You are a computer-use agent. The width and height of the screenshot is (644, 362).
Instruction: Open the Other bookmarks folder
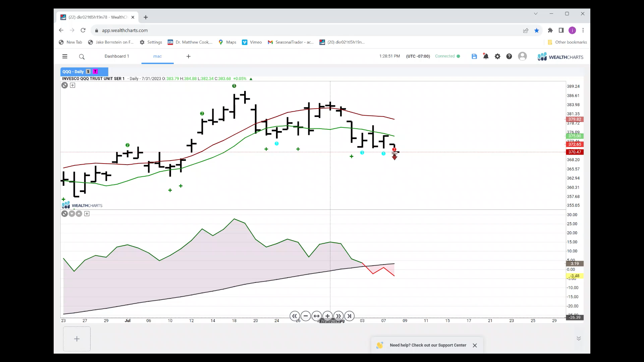pos(567,42)
